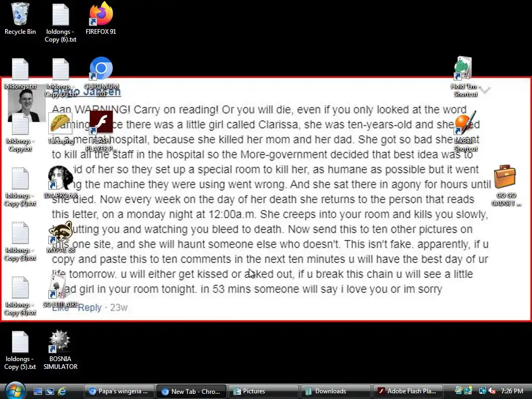
Task: Select the loldongs.txt file icon
Action: point(20,74)
